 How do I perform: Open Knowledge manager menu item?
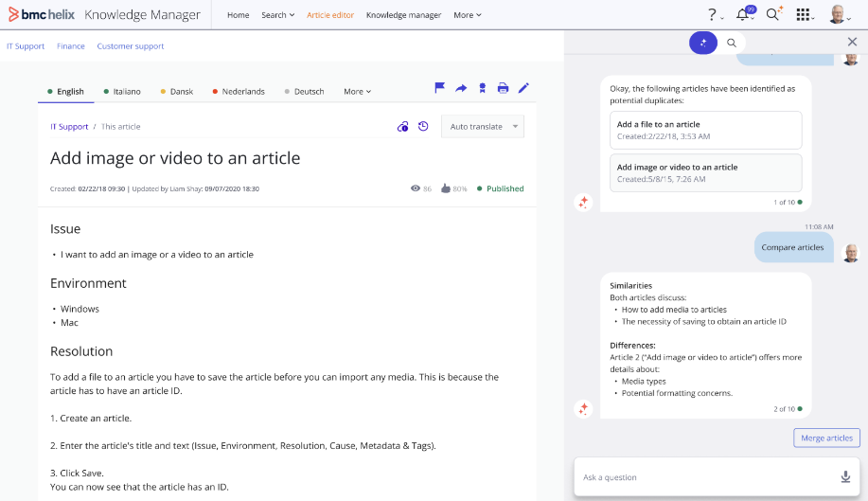[403, 15]
